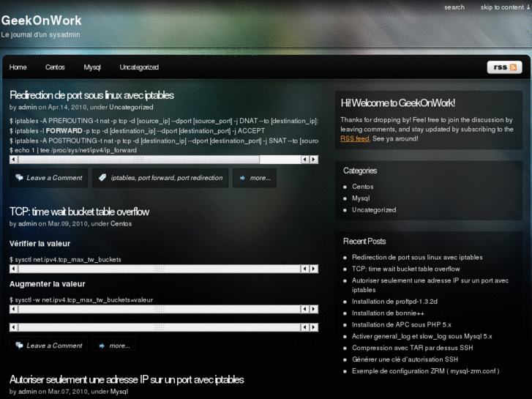Click the comment bubble icon on the iptables redirection post
The image size is (532, 399).
[x=19, y=177]
